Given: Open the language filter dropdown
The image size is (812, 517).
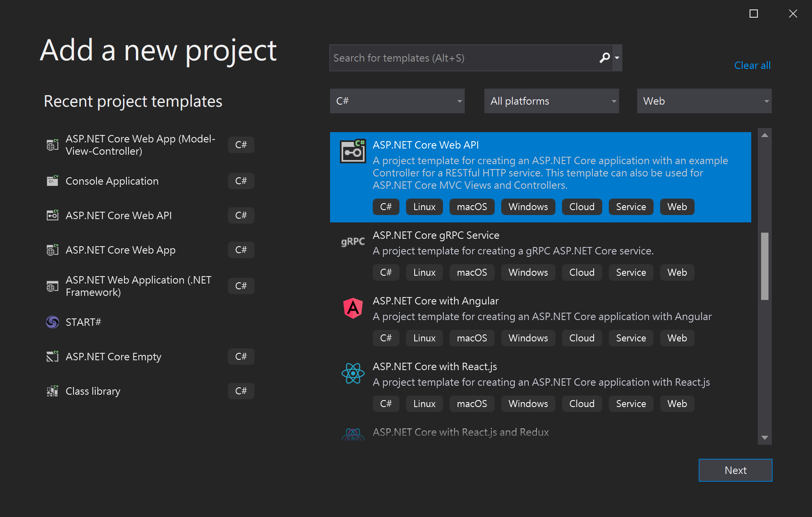Looking at the screenshot, I should 397,101.
